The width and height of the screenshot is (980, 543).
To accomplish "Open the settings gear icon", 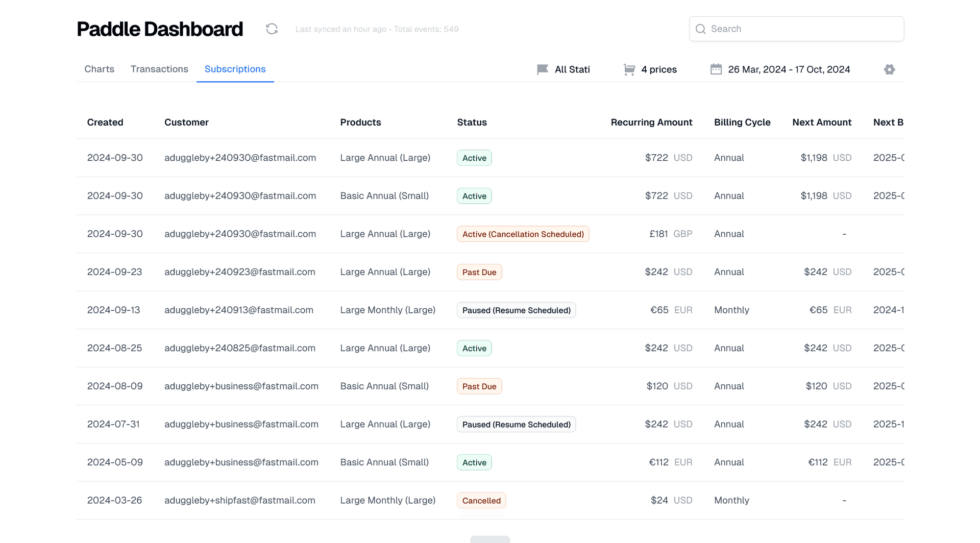I will point(889,69).
